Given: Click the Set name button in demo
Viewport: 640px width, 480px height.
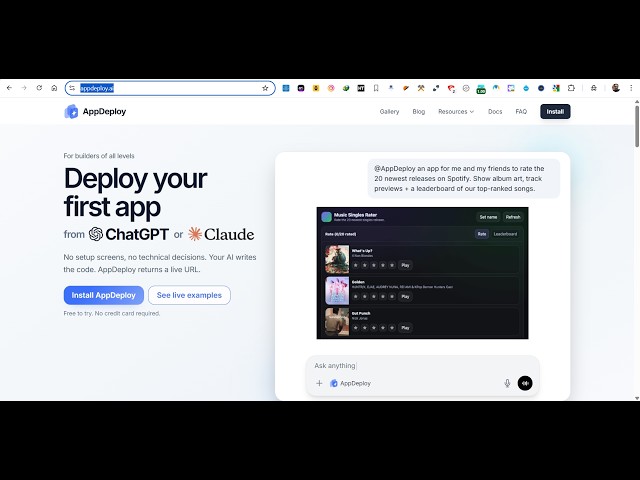Looking at the screenshot, I should [488, 217].
